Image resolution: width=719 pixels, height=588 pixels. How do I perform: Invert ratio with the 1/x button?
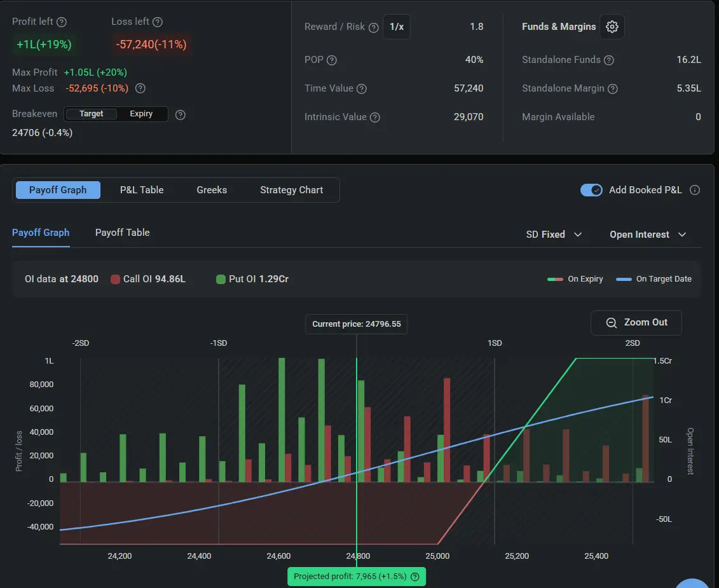(x=396, y=27)
